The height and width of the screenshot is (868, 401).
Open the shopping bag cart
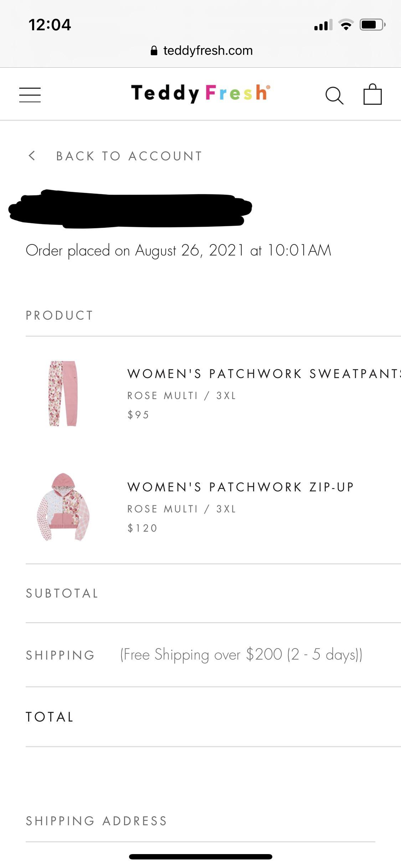pos(372,94)
